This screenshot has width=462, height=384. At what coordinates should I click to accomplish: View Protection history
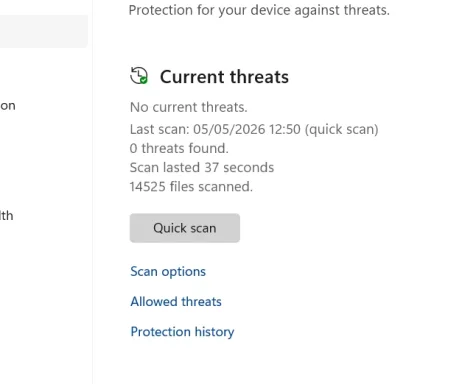[182, 332]
